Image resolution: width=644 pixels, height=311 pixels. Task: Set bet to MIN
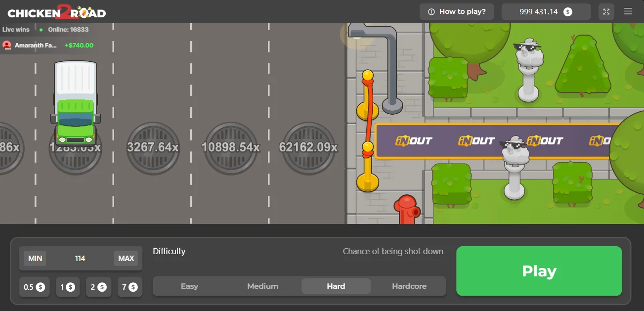click(35, 258)
